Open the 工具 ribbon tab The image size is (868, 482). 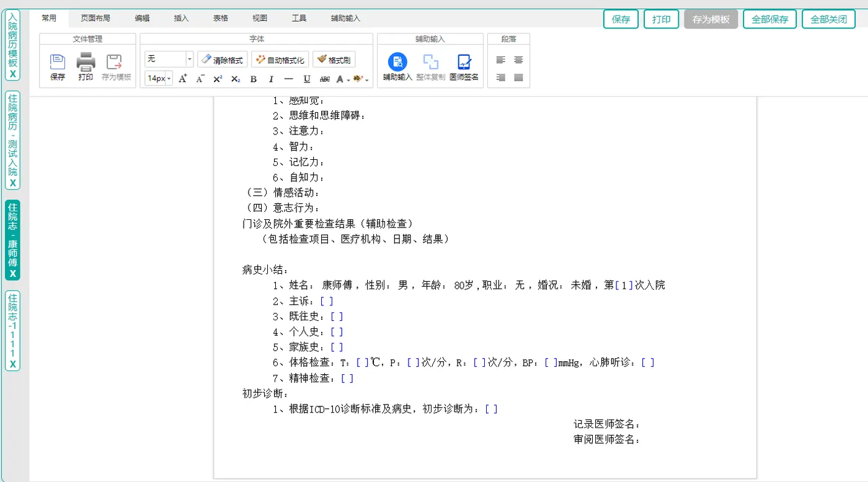coord(299,19)
